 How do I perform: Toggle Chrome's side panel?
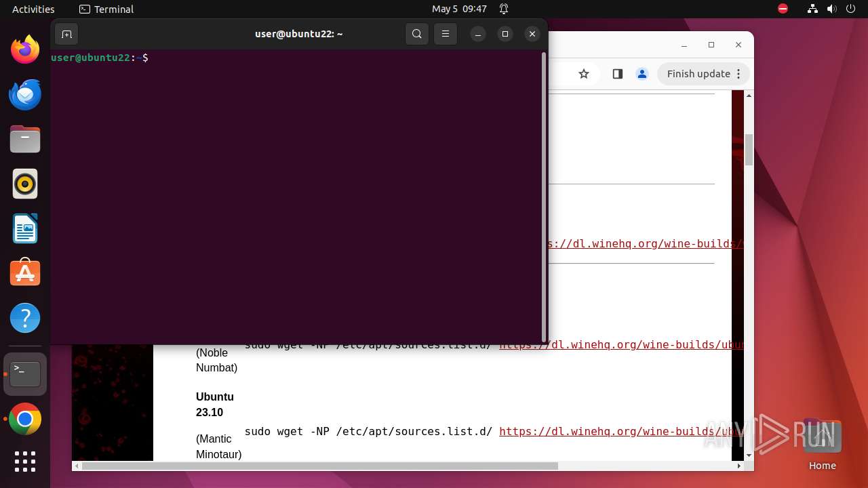[617, 74]
